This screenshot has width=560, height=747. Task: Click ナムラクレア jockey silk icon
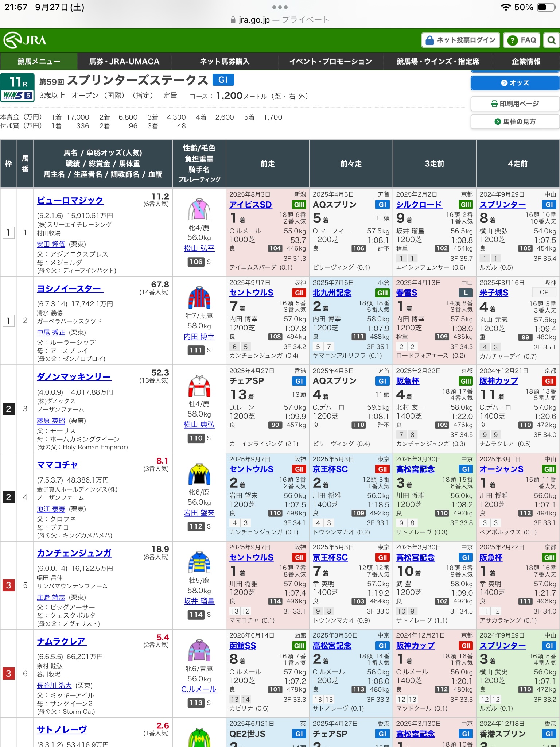pyautogui.click(x=199, y=650)
